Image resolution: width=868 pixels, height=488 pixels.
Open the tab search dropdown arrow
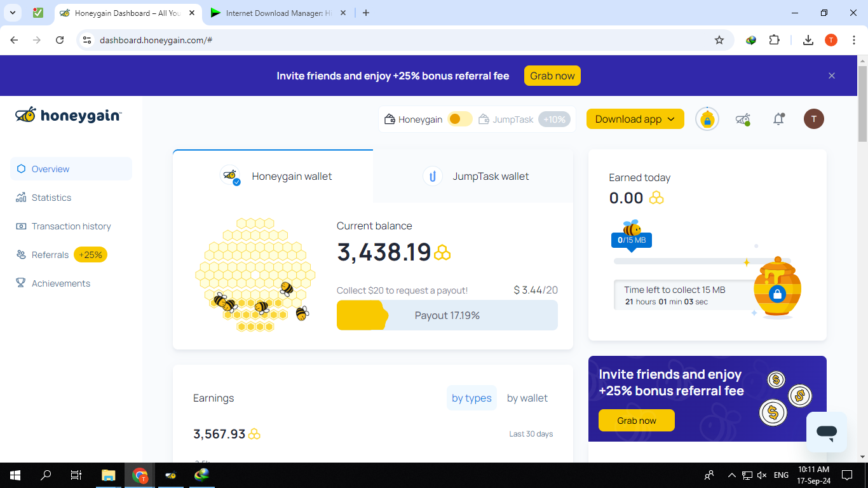point(12,13)
